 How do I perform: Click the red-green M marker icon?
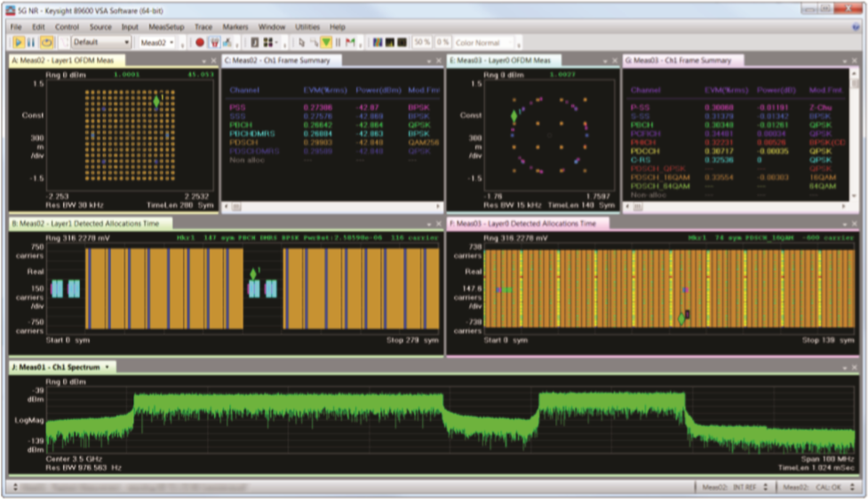350,42
